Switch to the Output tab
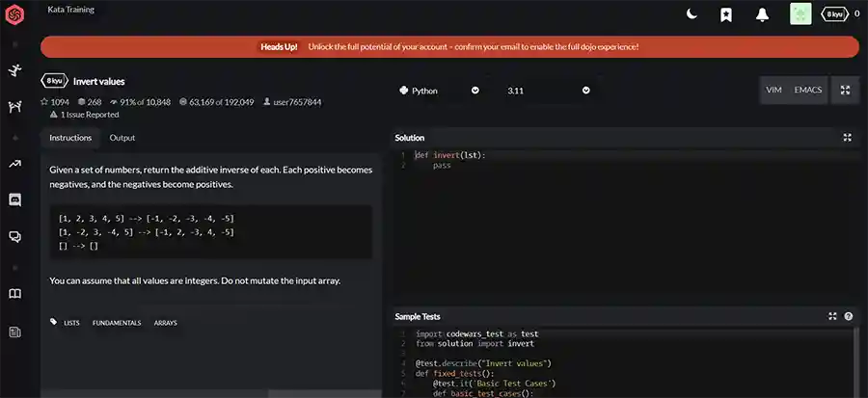 pos(122,138)
